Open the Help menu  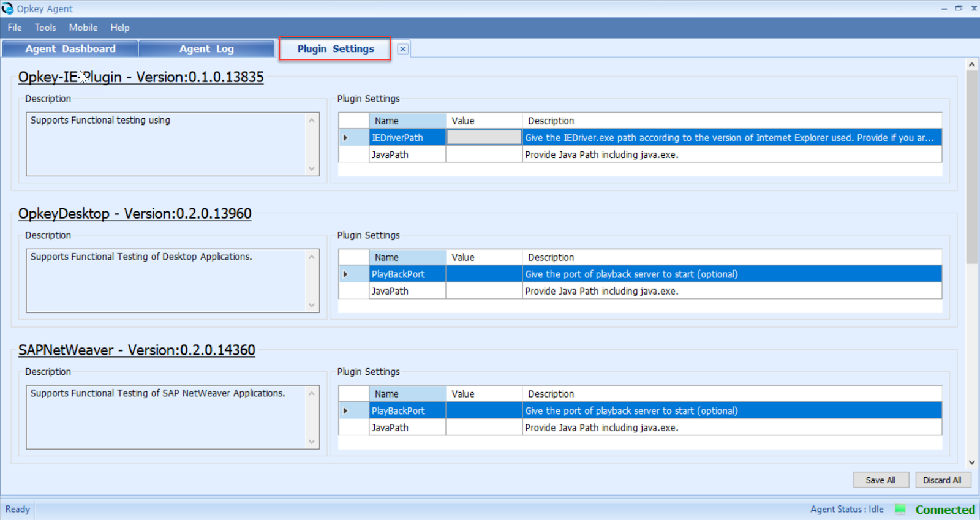[120, 28]
